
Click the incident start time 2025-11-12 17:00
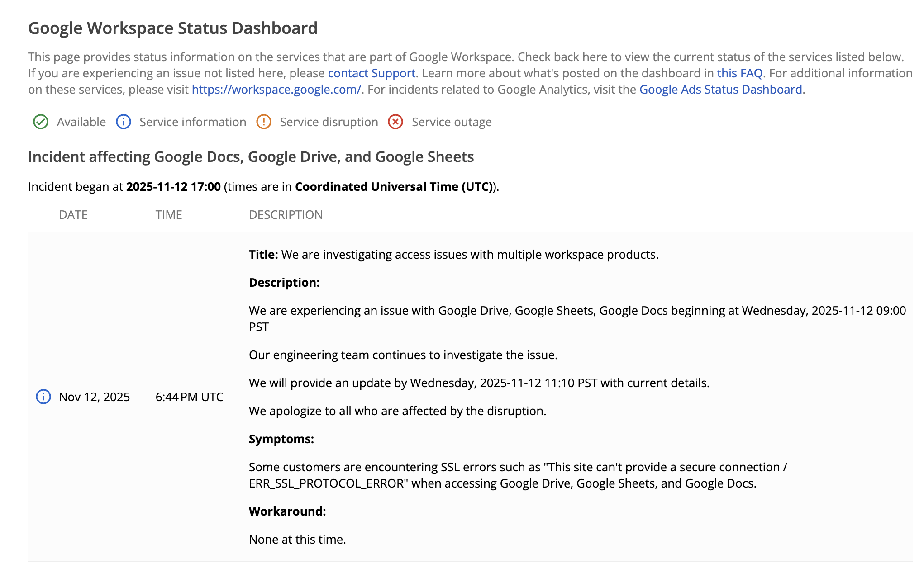coord(174,186)
